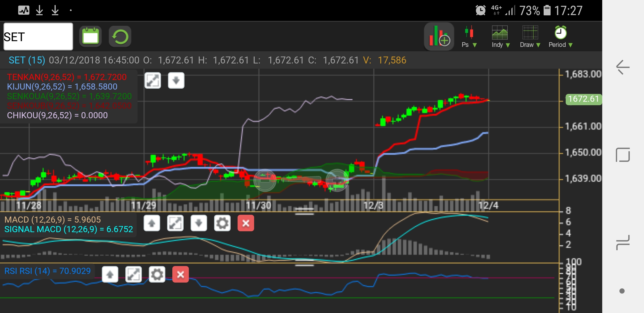Open RSI settings gear

(x=157, y=274)
